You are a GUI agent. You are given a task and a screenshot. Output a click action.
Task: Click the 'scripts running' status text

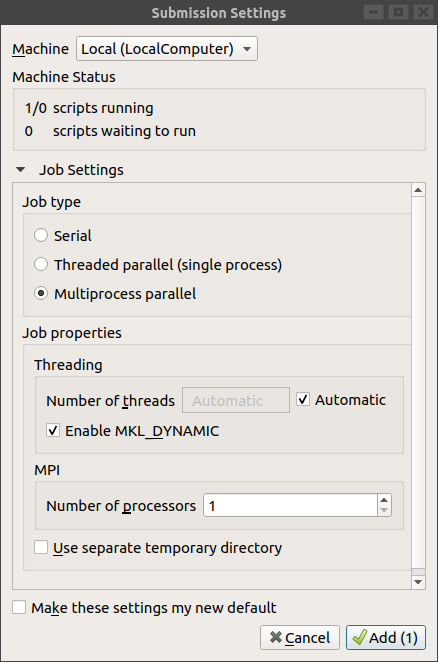[103, 108]
